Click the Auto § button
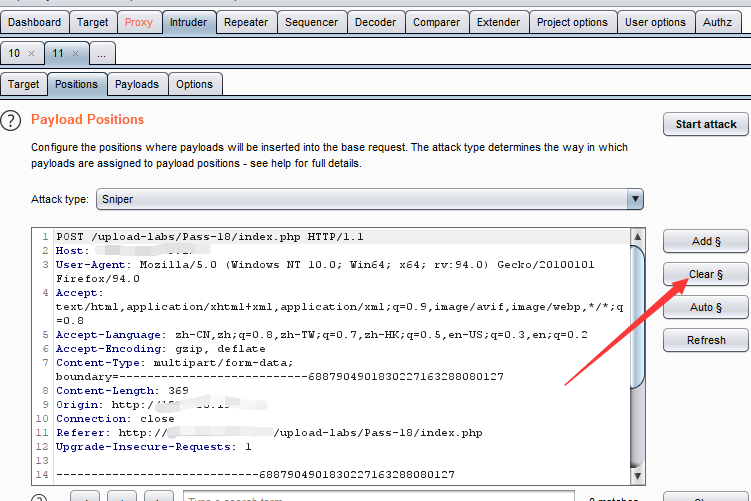 [705, 307]
